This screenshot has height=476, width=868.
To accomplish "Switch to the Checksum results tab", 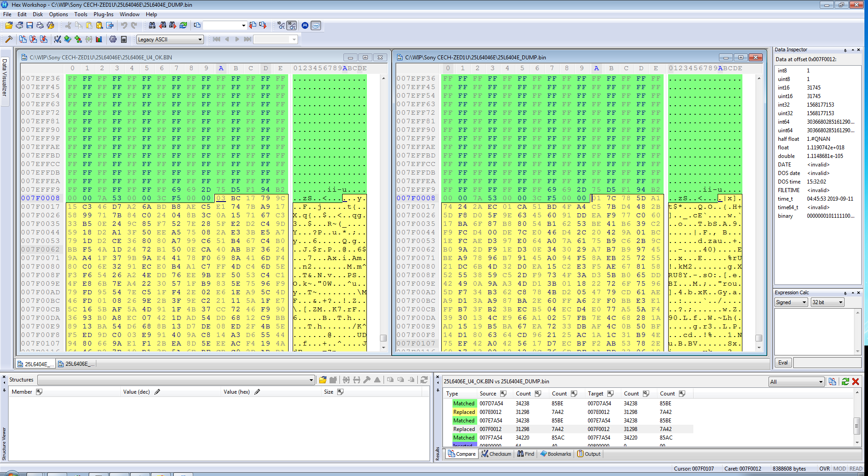I will tap(496, 454).
